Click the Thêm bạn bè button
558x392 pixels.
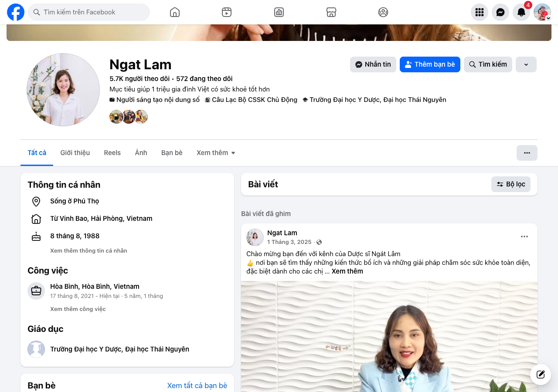tap(430, 64)
